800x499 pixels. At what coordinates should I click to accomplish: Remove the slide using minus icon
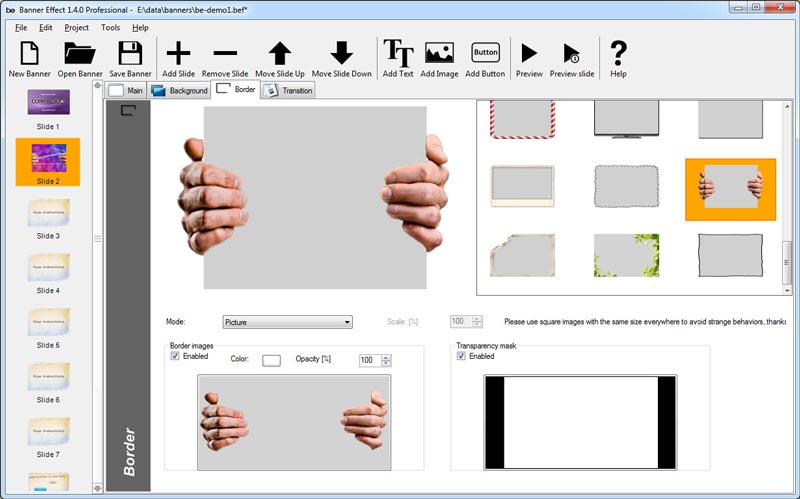coord(225,55)
